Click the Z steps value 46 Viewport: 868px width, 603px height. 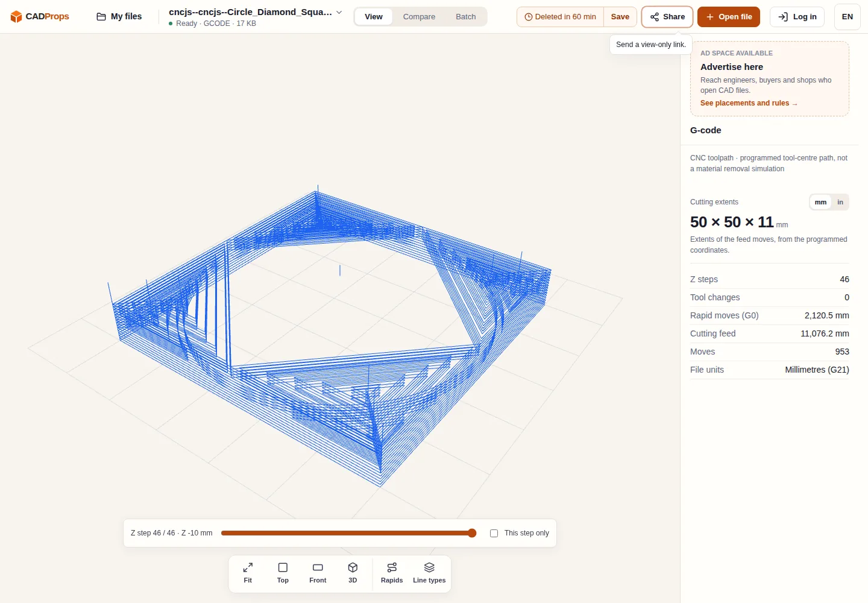(844, 279)
